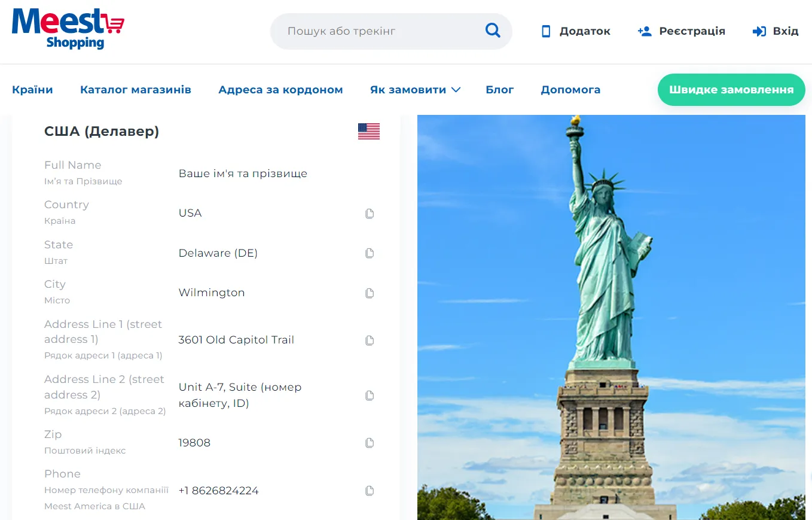812x520 pixels.
Task: Copy the Wilmington city value
Action: point(370,293)
